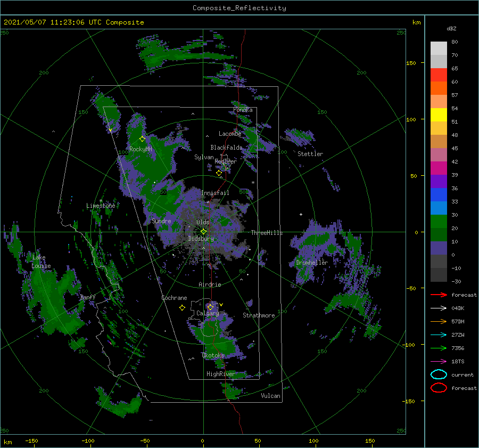Click the dBZ legend heading
The width and height of the screenshot is (479, 448).
click(451, 28)
